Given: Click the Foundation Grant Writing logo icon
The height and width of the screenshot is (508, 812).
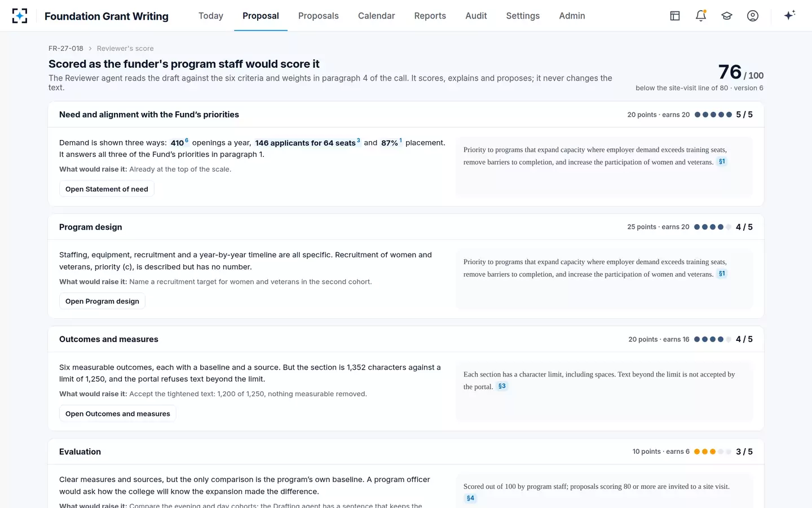Looking at the screenshot, I should (x=20, y=16).
